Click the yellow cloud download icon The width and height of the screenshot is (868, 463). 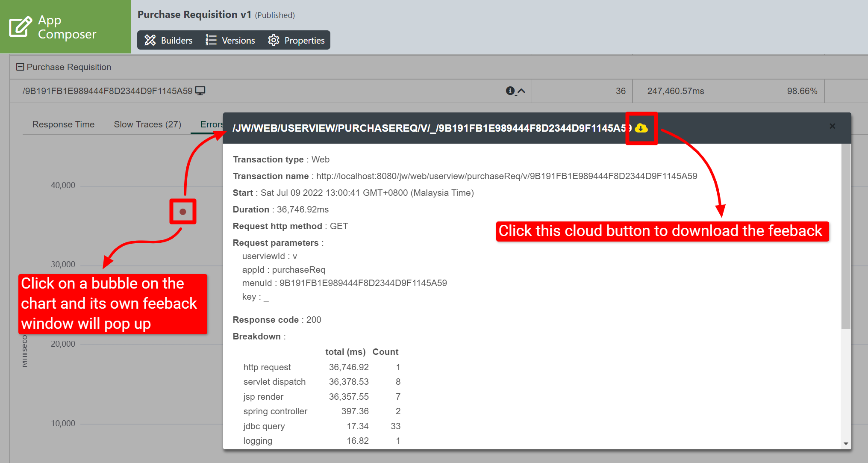pos(641,128)
